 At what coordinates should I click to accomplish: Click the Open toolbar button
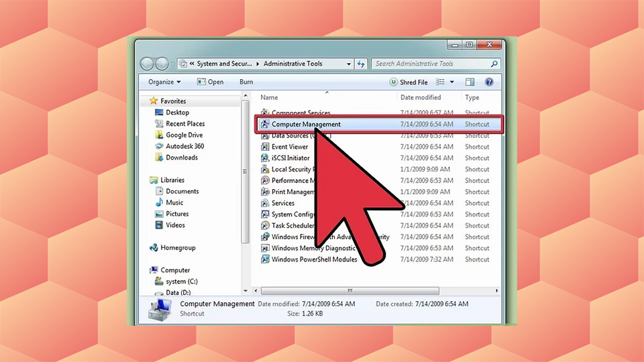[210, 82]
